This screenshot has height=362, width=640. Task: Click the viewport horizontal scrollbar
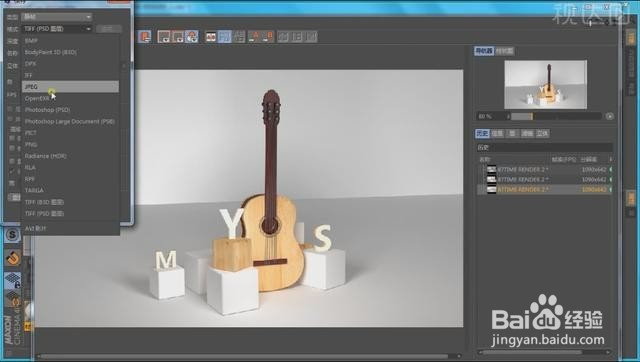point(249,356)
